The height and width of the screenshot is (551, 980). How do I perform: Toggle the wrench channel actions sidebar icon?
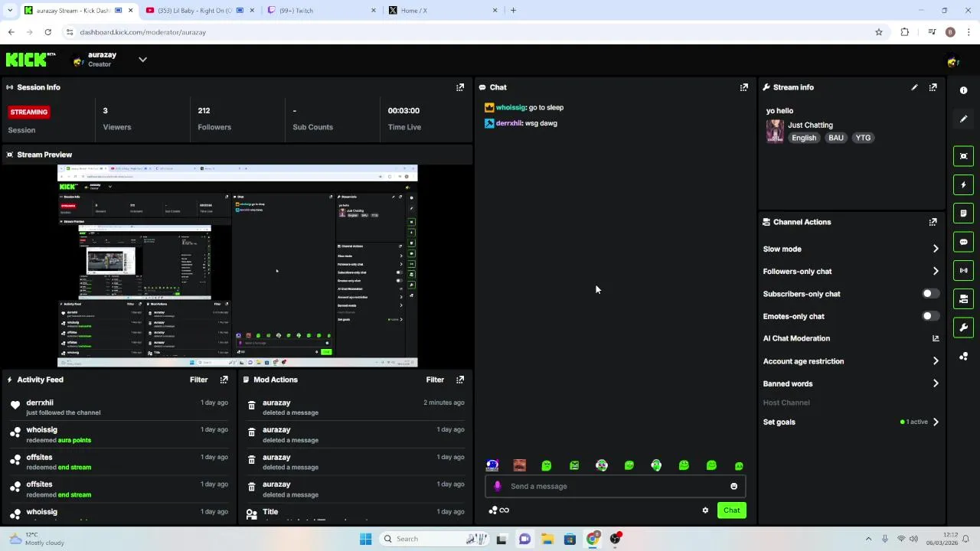coord(963,328)
